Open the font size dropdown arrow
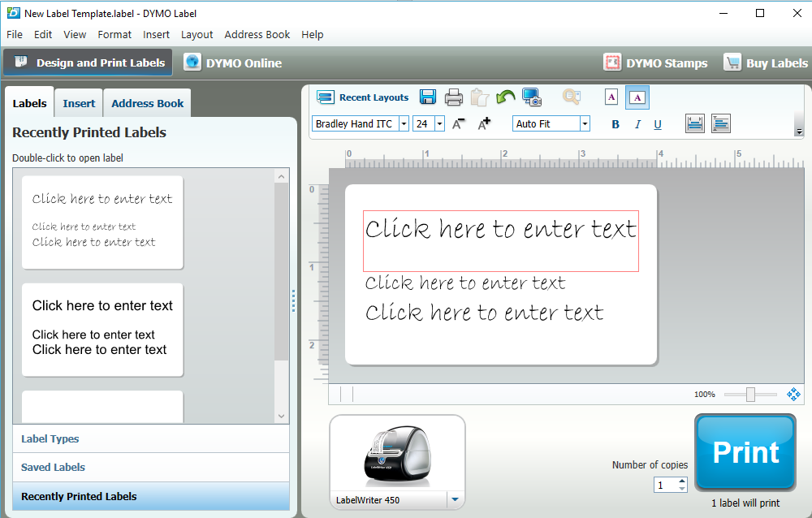The image size is (812, 518). (x=439, y=123)
